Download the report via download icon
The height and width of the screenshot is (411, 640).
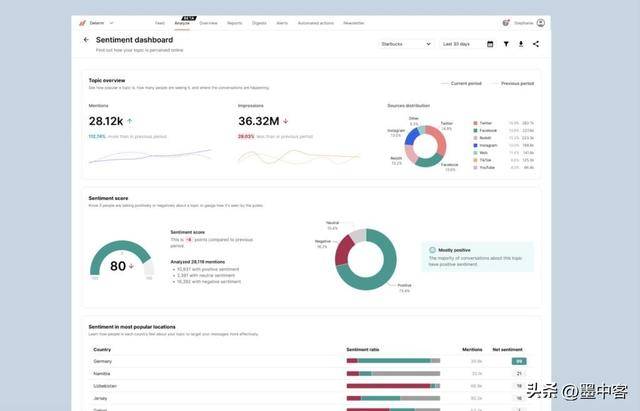point(521,44)
